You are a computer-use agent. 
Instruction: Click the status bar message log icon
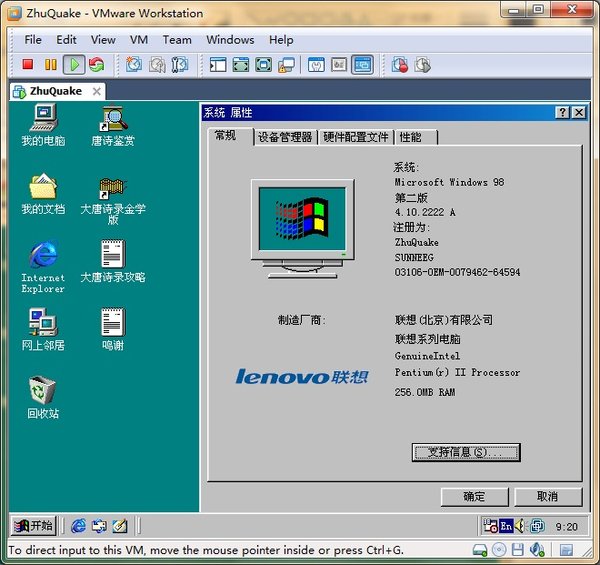[566, 550]
